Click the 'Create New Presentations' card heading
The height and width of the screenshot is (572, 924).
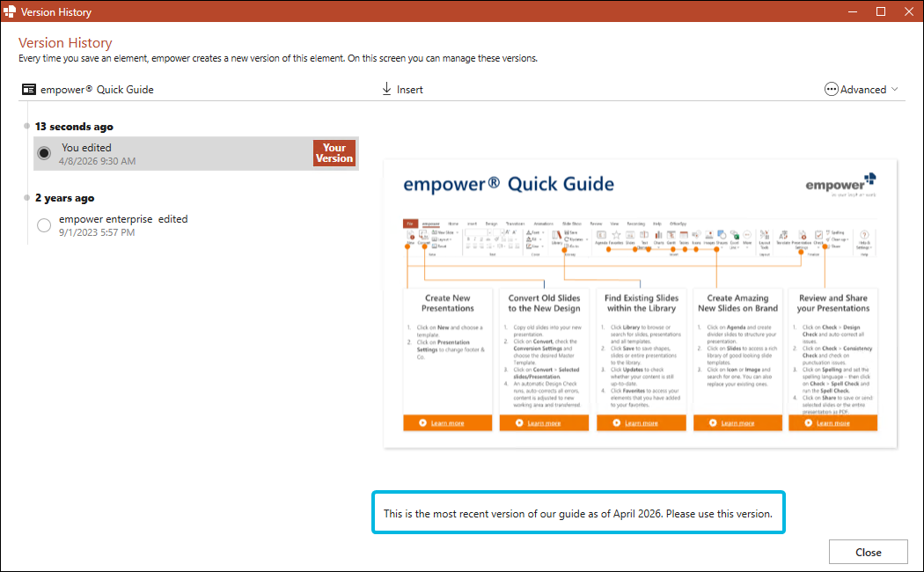pos(447,303)
